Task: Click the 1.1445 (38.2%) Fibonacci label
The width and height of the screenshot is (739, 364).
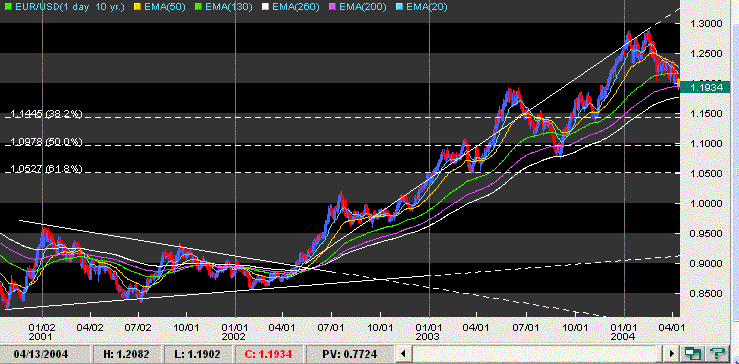Action: coord(46,114)
